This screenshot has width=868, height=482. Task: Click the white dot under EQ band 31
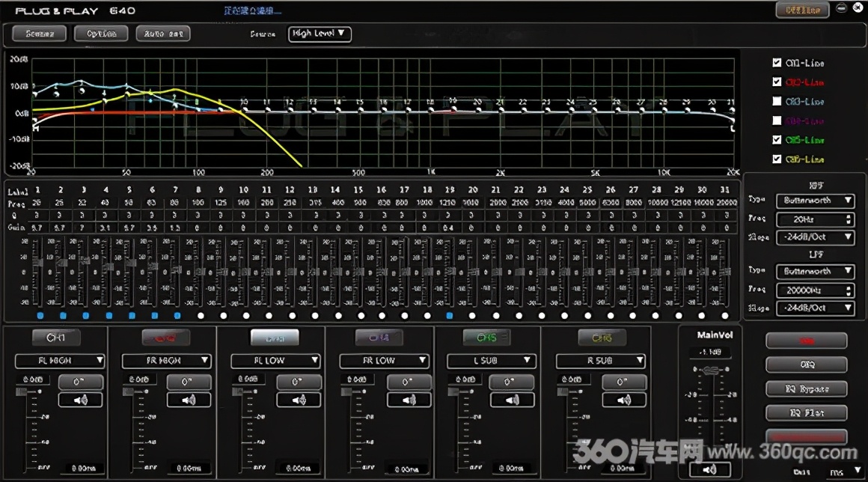click(x=724, y=315)
